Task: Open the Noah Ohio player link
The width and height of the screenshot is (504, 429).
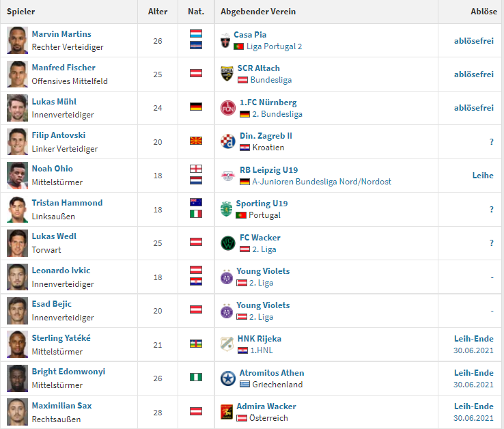Action: pyautogui.click(x=52, y=169)
